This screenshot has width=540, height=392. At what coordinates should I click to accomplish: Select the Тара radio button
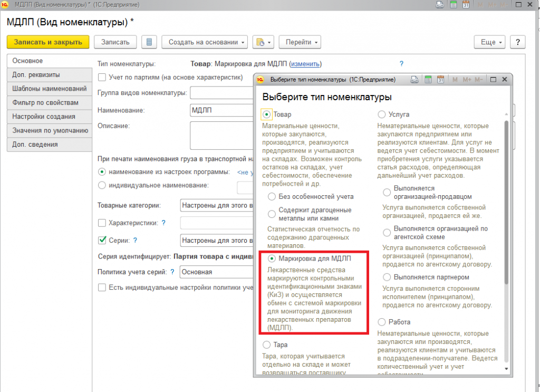[x=266, y=345]
